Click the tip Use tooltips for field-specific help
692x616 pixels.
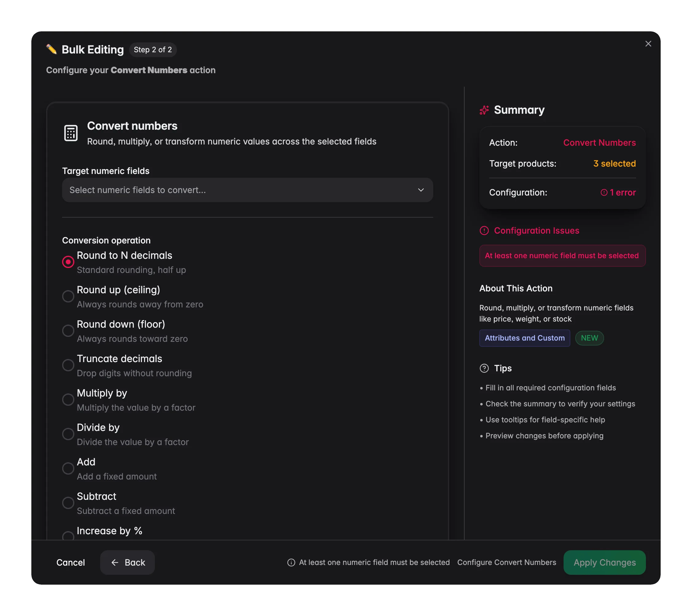click(x=545, y=420)
